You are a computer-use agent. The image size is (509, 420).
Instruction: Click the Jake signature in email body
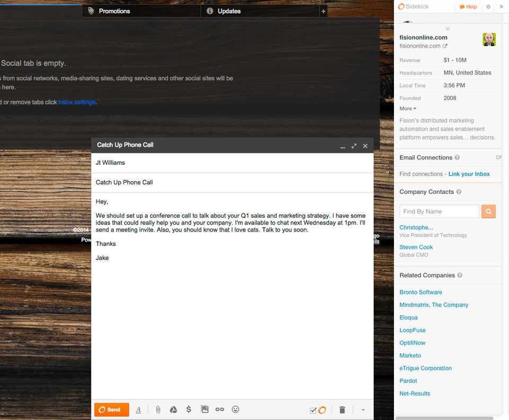[102, 258]
